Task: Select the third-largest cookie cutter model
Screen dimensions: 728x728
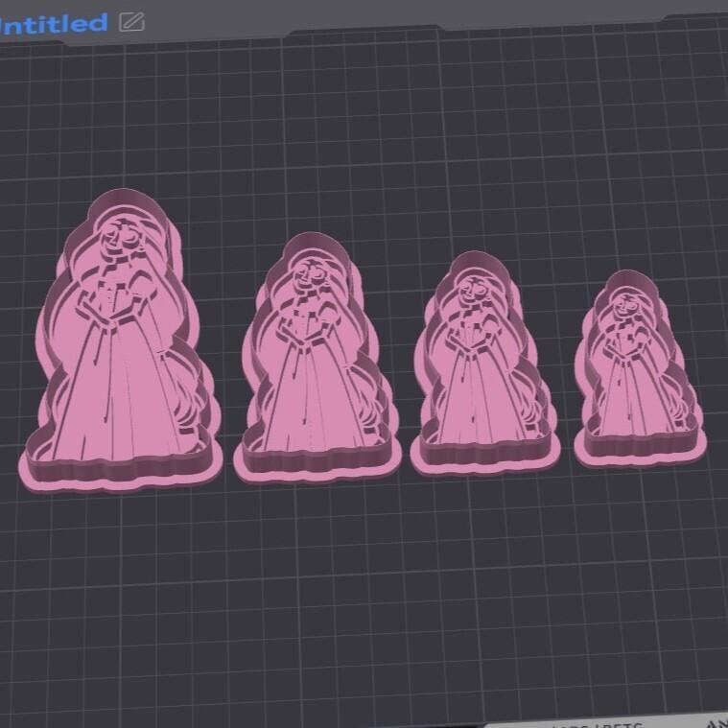Action: tap(485, 364)
